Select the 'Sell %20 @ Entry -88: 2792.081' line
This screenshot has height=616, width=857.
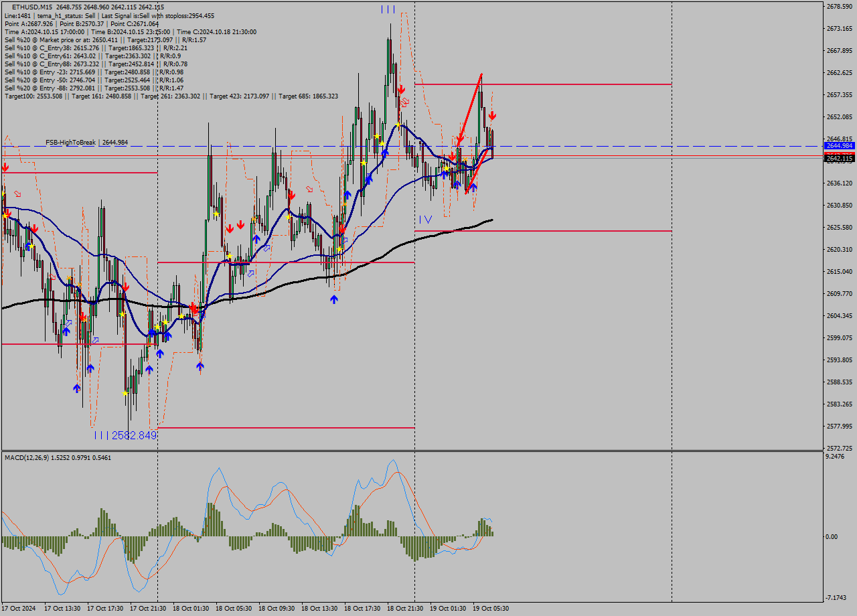coord(94,88)
